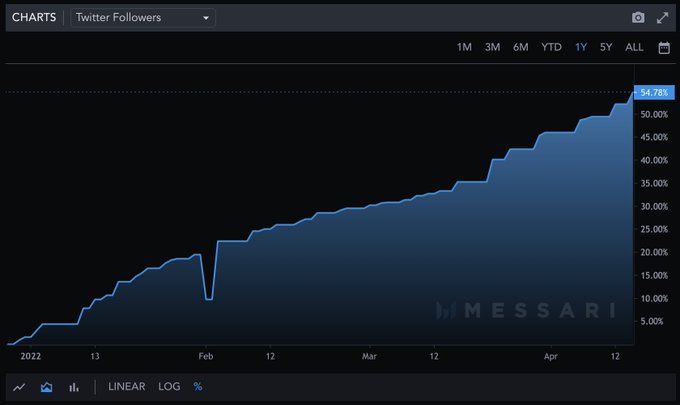Switch to line chart view

click(19, 387)
